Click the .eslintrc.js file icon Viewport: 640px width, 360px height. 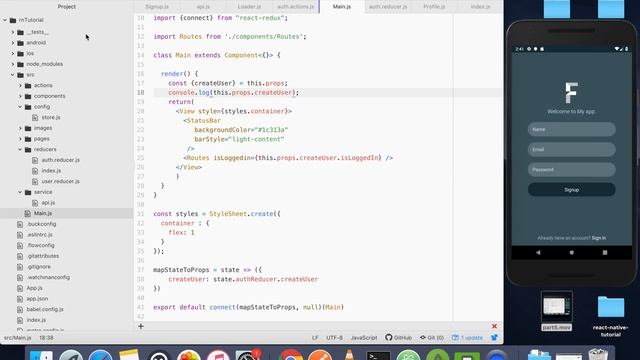pos(20,235)
